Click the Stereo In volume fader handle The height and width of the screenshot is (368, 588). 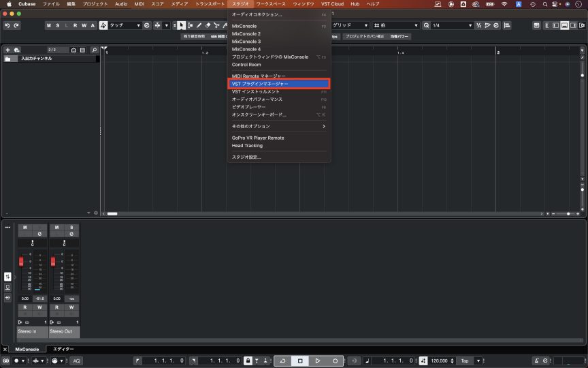pyautogui.click(x=21, y=261)
